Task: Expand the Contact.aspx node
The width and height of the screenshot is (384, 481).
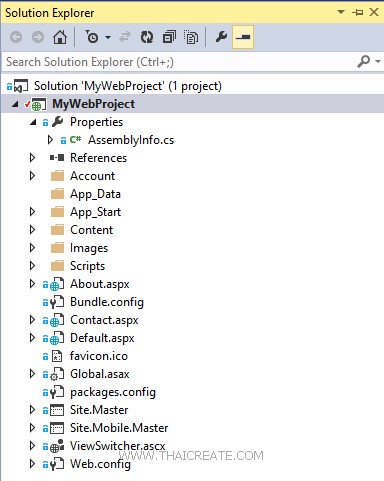Action: point(32,320)
